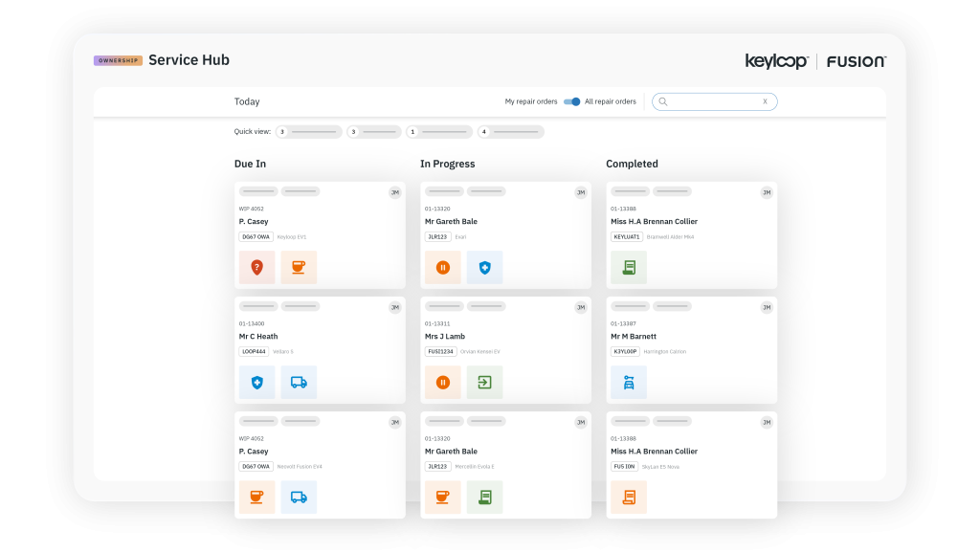Viewport: 980px width, 553px height.
Task: Click the FUSI1234 registration tag on Mrs J Lamb card
Action: (x=443, y=351)
